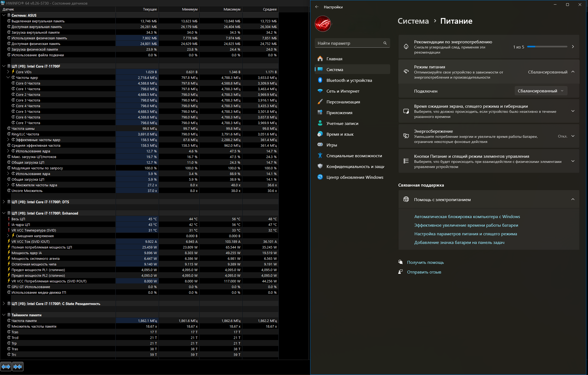The image size is (588, 375).
Task: Click the Максимум column header
Action: (231, 9)
